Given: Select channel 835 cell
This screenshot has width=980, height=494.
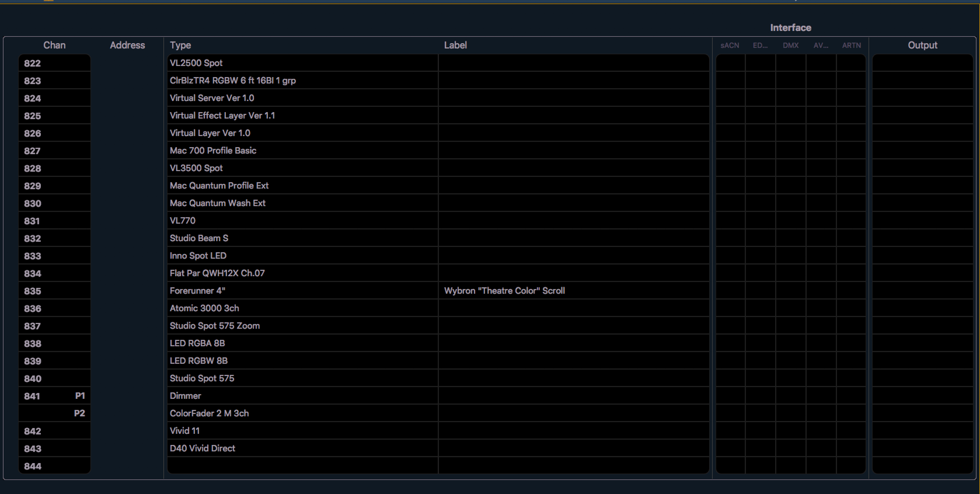Looking at the screenshot, I should point(54,291).
